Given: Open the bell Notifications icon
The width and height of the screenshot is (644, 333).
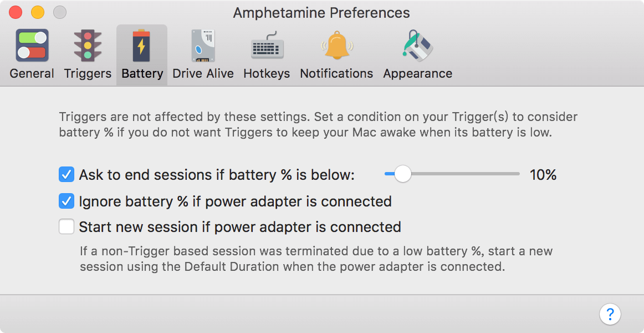Looking at the screenshot, I should [337, 45].
